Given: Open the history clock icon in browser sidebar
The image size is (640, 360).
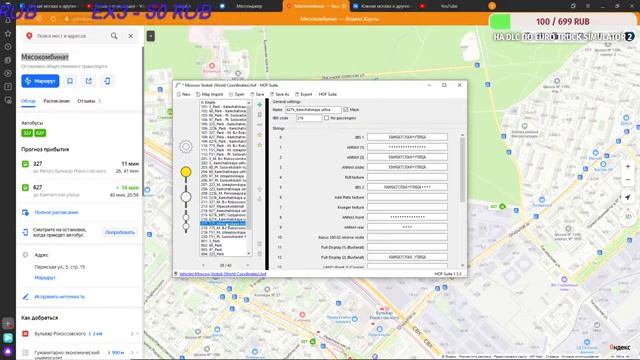Looking at the screenshot, I should pyautogui.click(x=8, y=47).
